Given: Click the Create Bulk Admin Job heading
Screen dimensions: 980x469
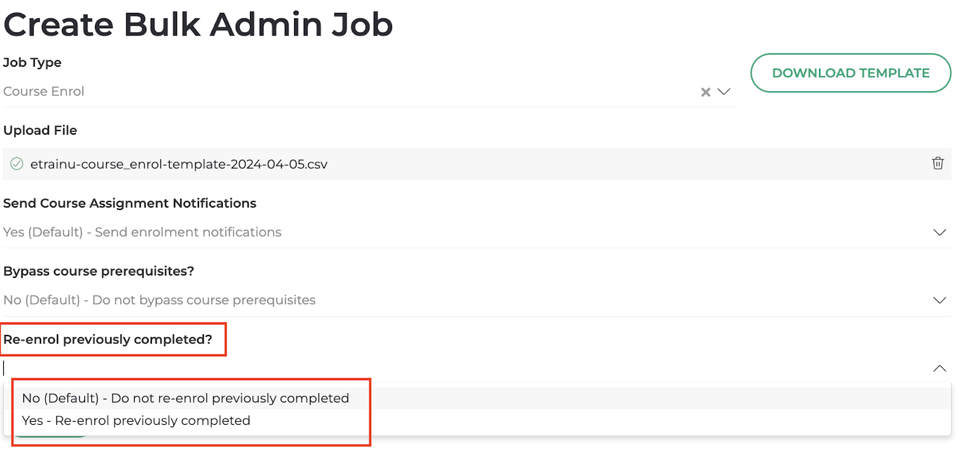Looking at the screenshot, I should (x=198, y=25).
